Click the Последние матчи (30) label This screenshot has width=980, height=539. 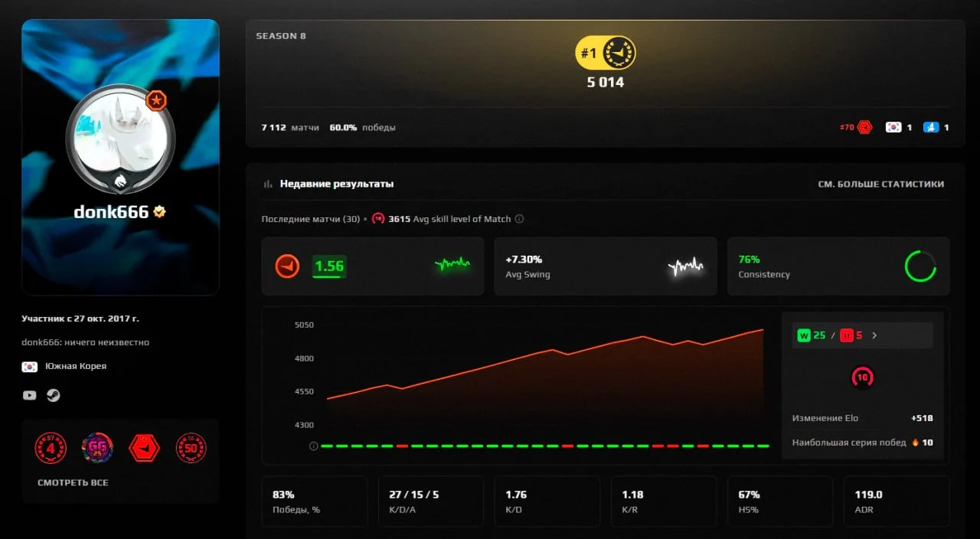point(311,219)
